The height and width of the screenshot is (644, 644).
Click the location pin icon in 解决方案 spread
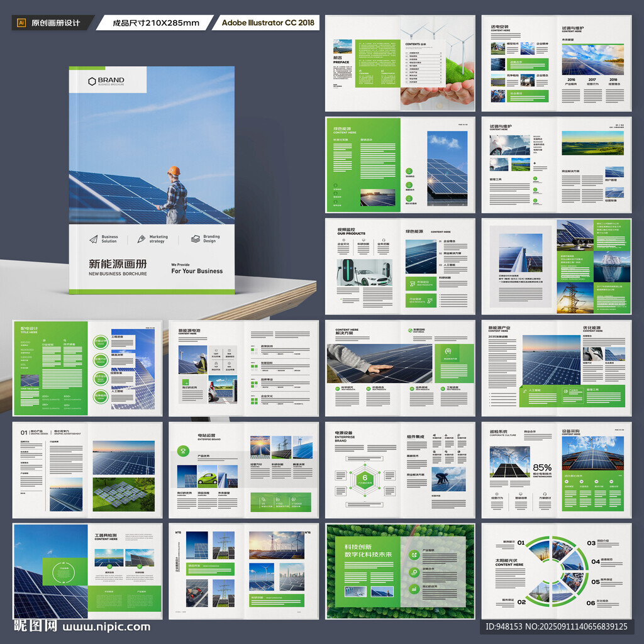tap(448, 351)
